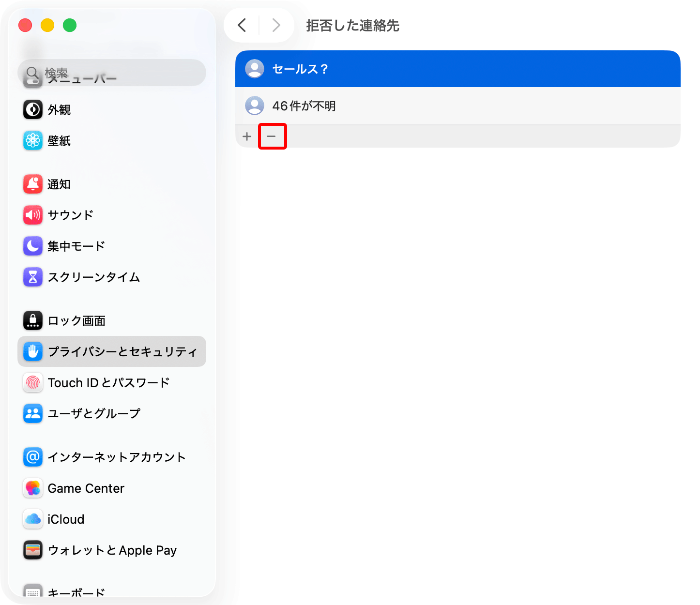Open Touch IDとパスワード settings
Image resolution: width=700 pixels, height=605 pixels.
coord(108,382)
